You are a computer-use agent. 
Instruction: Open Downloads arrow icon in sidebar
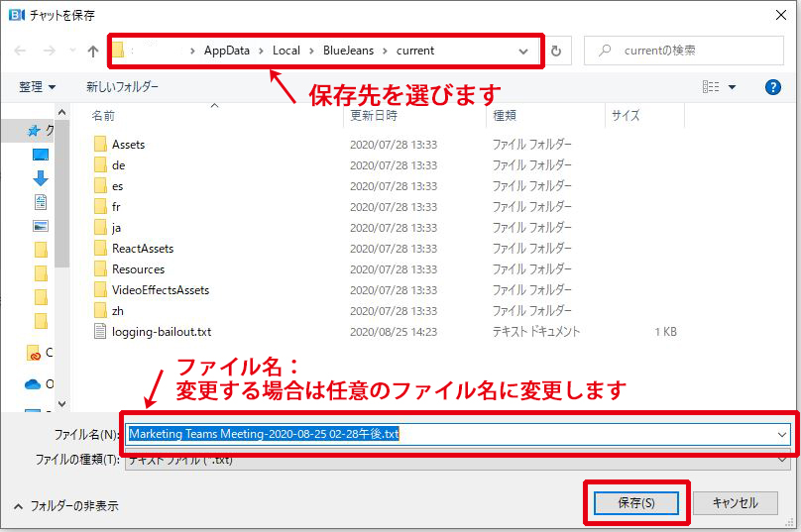41,178
